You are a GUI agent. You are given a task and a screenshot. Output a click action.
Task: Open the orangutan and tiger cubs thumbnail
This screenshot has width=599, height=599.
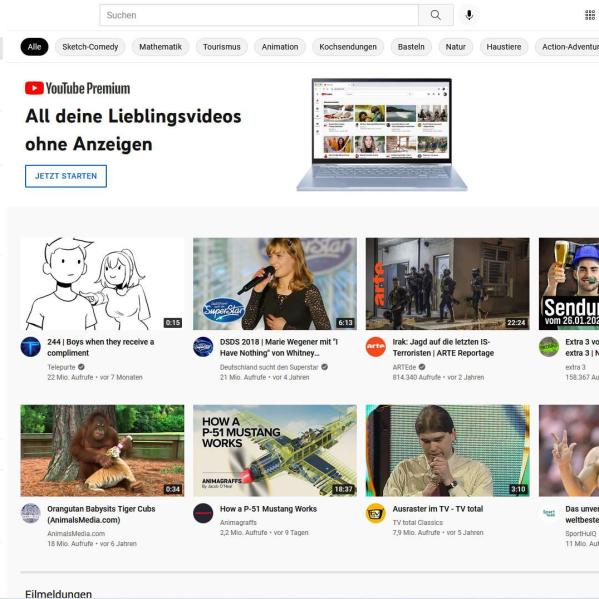102,451
